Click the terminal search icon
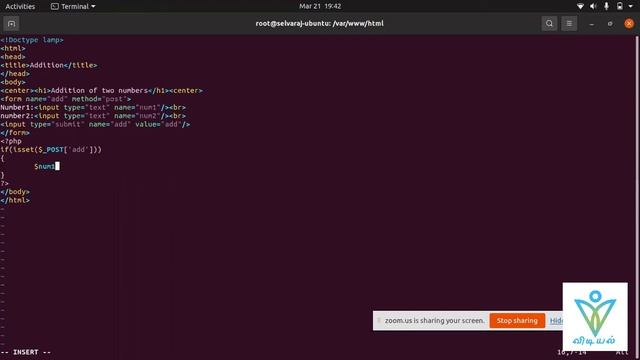 (549, 24)
